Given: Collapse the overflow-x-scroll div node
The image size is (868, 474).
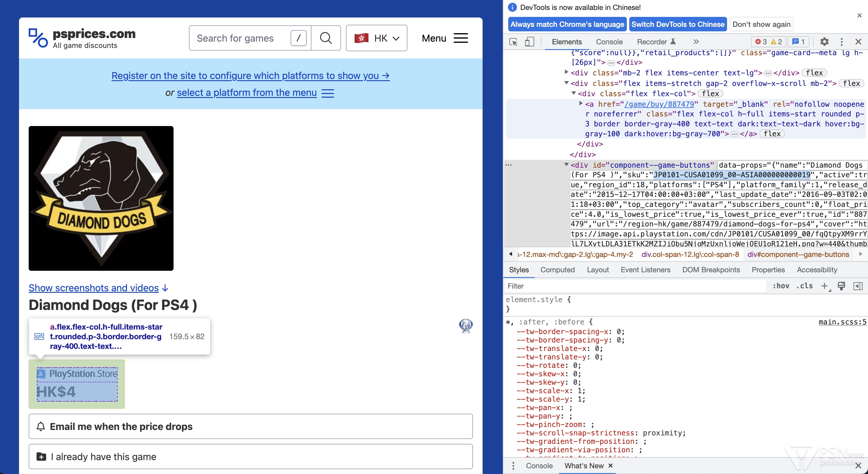Looking at the screenshot, I should tap(566, 83).
